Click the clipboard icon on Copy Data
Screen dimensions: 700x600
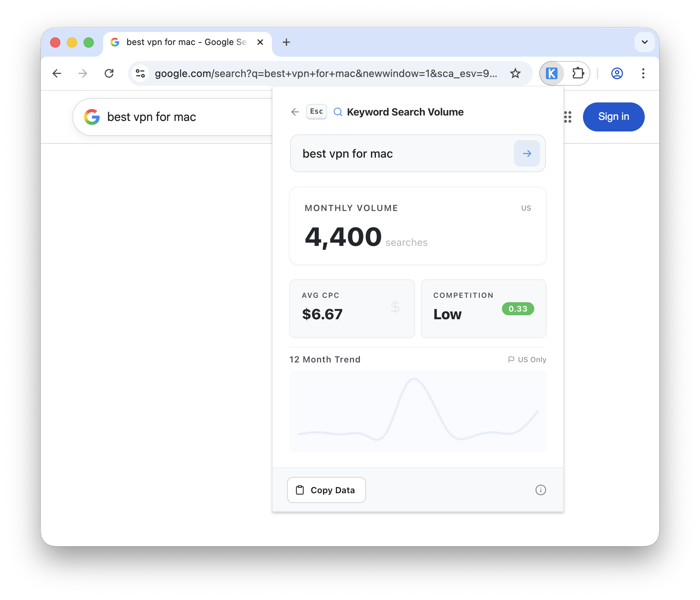[x=299, y=490]
